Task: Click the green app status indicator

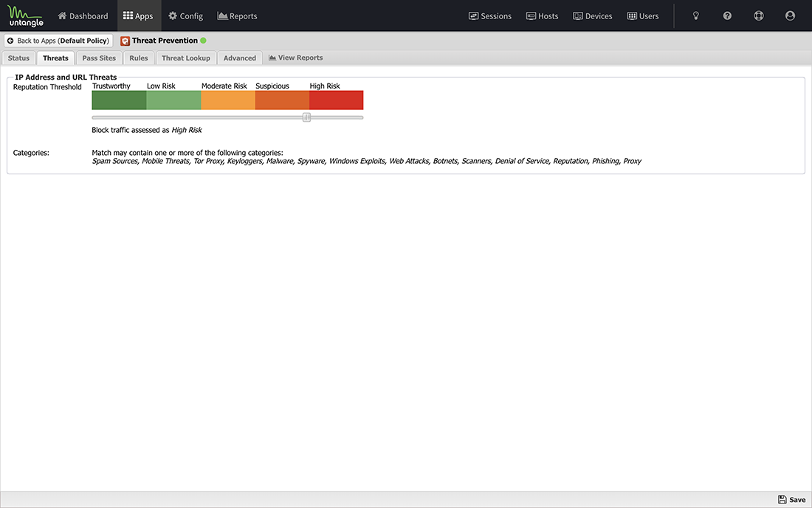Action: [204, 41]
